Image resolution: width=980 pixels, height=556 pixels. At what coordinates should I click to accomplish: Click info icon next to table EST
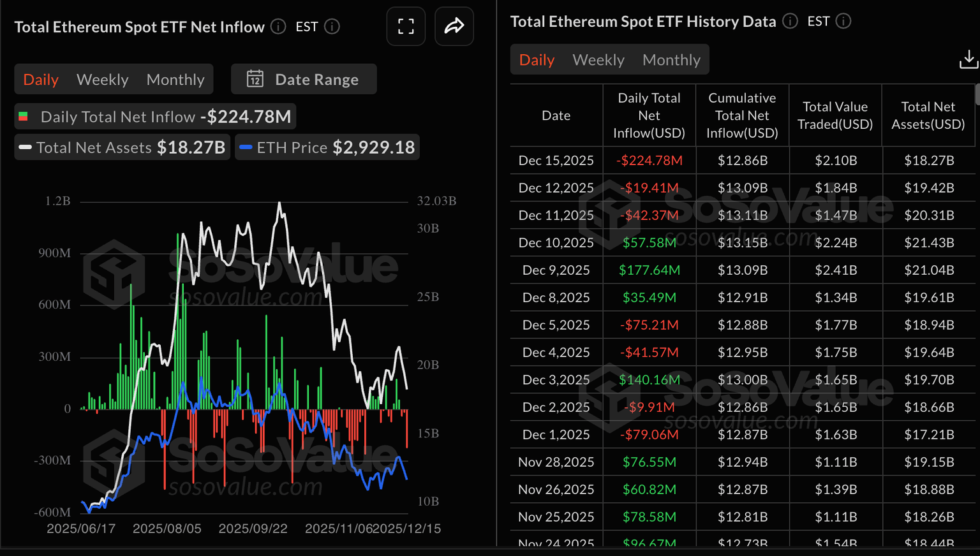point(843,22)
